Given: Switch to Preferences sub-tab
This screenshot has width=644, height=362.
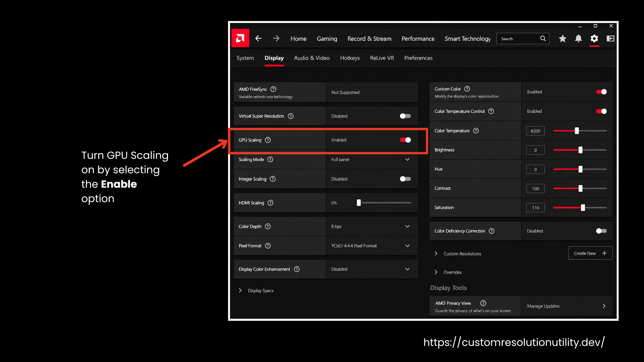Looking at the screenshot, I should click(419, 58).
